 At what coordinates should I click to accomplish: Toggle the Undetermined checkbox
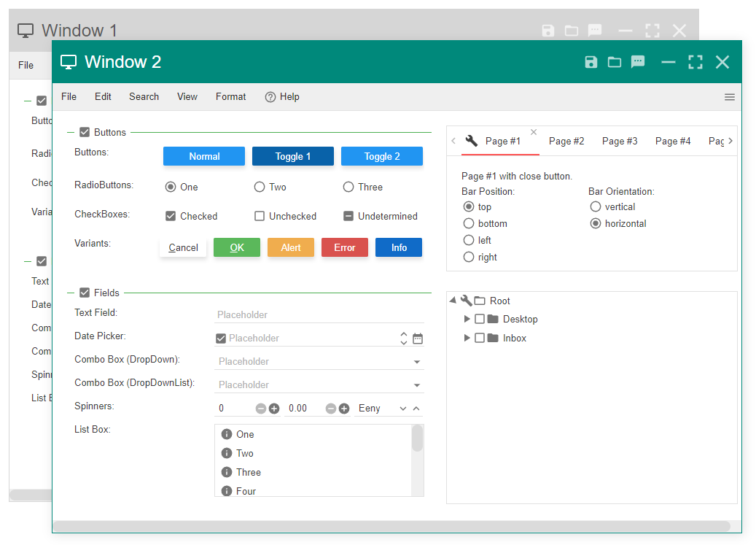(x=348, y=216)
